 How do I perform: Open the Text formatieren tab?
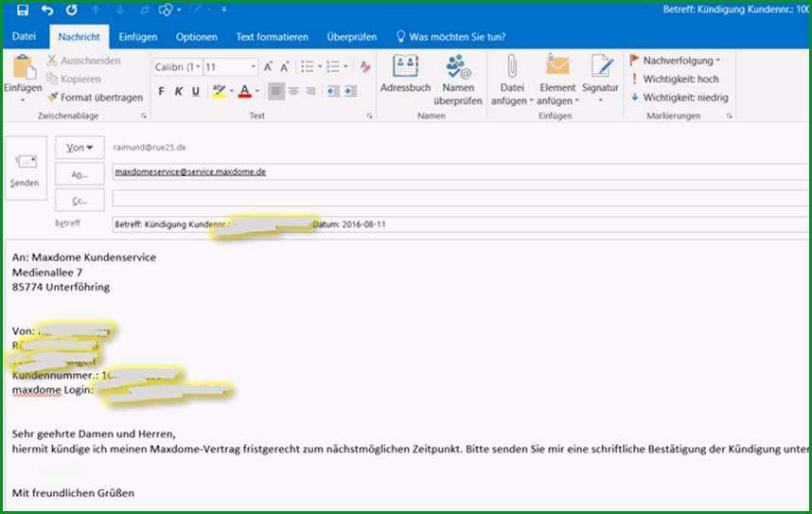(x=272, y=37)
